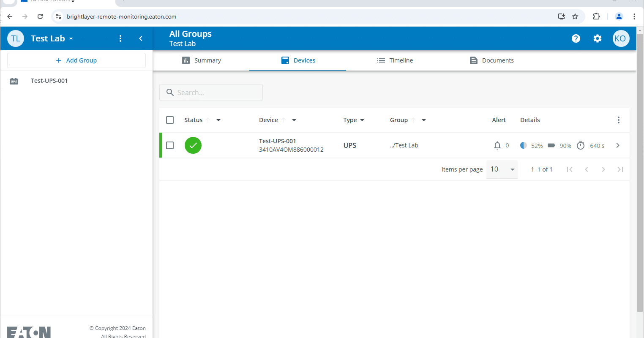Bookmark this page with the star icon
644x338 pixels.
[x=575, y=16]
